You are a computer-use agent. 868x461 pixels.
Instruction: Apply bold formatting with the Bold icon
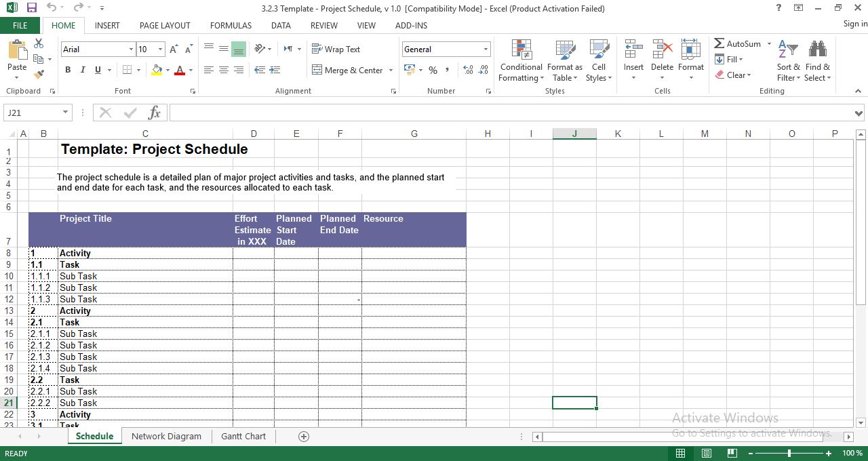[67, 70]
